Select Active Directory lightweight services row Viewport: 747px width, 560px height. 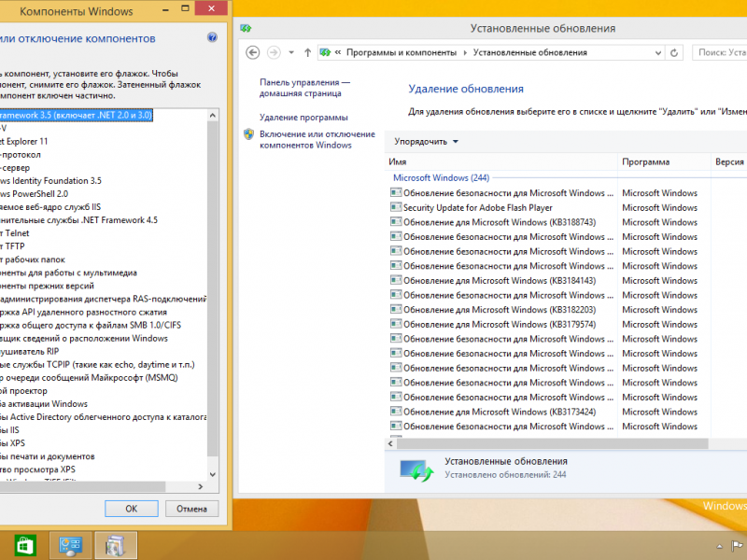coord(104,416)
